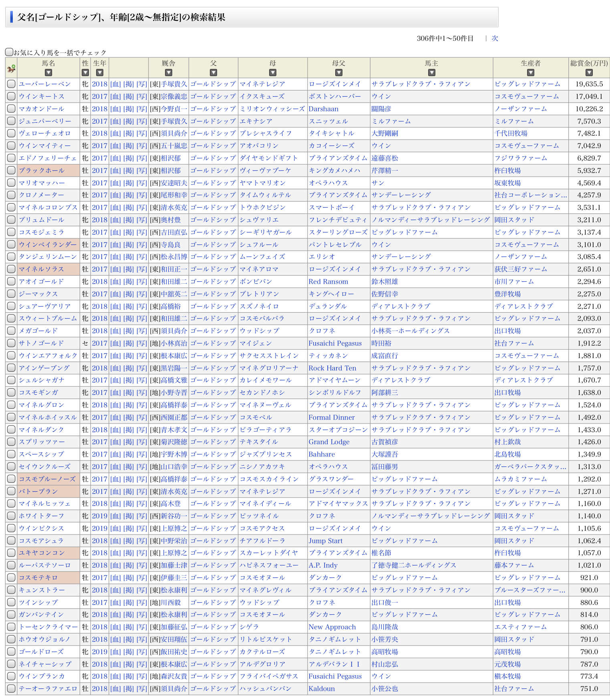Viewport: 610px width, 700px height.
Task: Open the sort dropdown under 生産者 header
Action: point(531,73)
